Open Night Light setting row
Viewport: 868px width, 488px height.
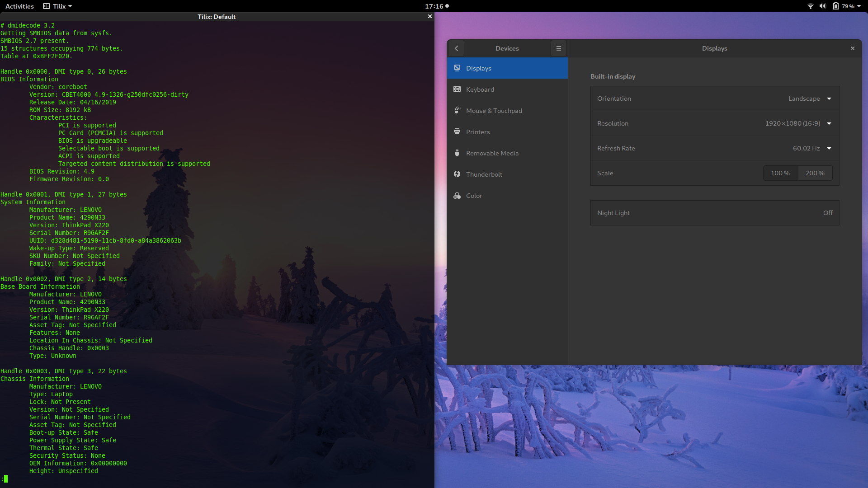point(714,213)
